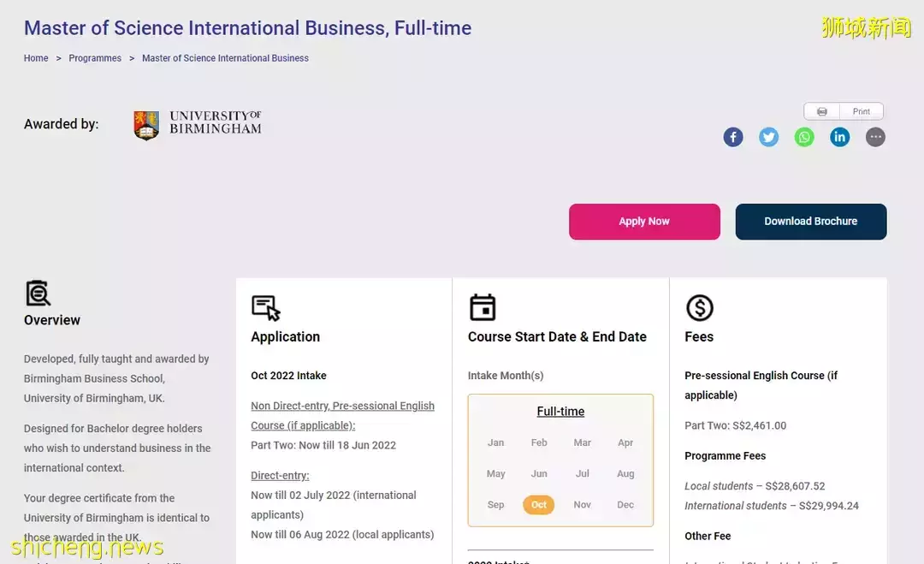Share page via WhatsApp icon

(x=804, y=137)
